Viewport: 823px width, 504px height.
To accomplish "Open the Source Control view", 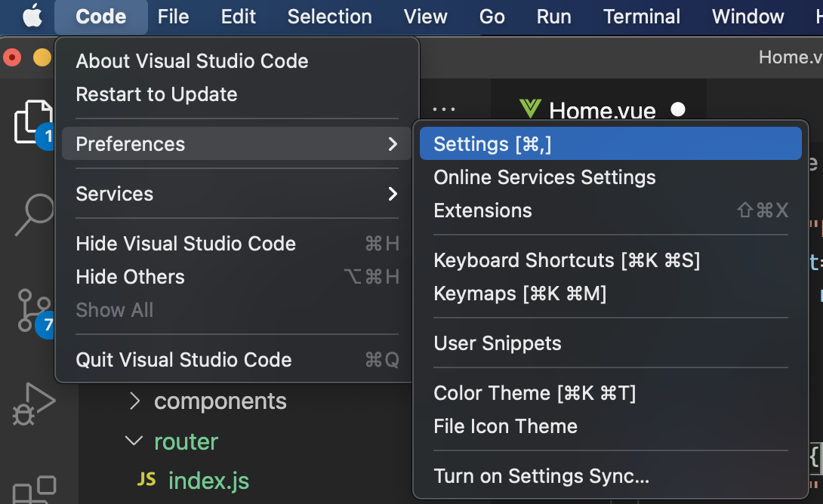I will pyautogui.click(x=33, y=311).
